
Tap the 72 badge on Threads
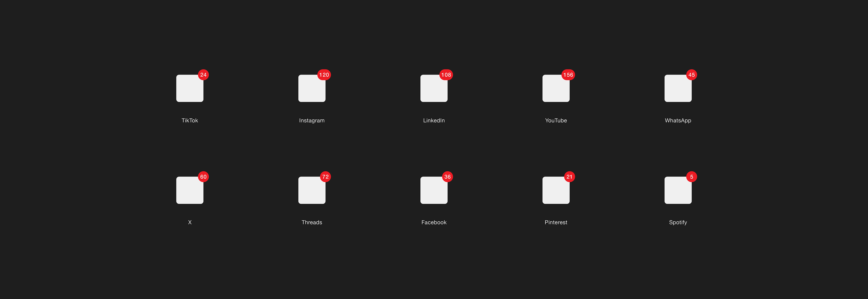pos(325,177)
